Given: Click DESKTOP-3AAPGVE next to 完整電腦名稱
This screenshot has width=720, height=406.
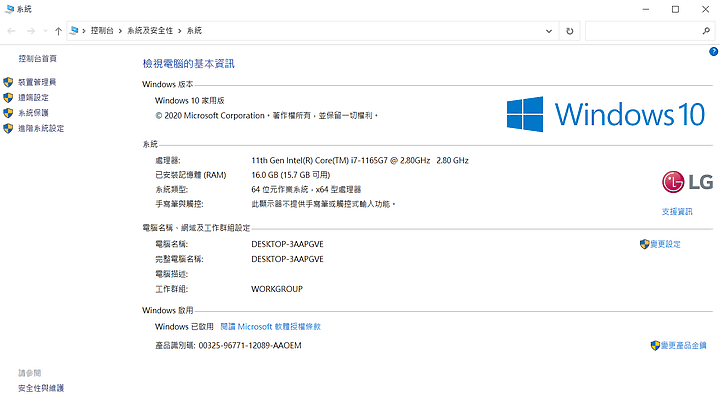Looking at the screenshot, I should click(287, 259).
